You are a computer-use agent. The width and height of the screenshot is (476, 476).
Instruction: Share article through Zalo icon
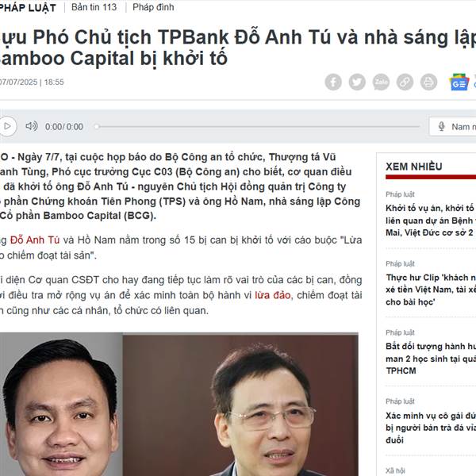(381, 82)
